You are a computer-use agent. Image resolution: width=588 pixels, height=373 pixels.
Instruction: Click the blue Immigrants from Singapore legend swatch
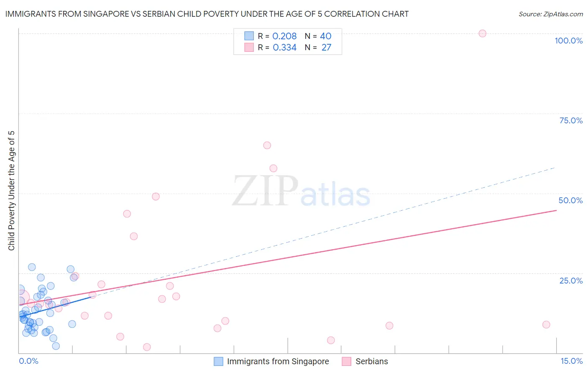[218, 361]
